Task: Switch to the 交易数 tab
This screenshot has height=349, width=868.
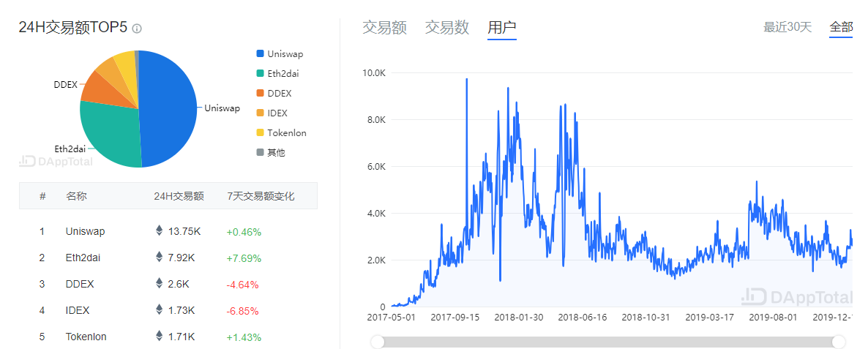Action: pyautogui.click(x=447, y=27)
